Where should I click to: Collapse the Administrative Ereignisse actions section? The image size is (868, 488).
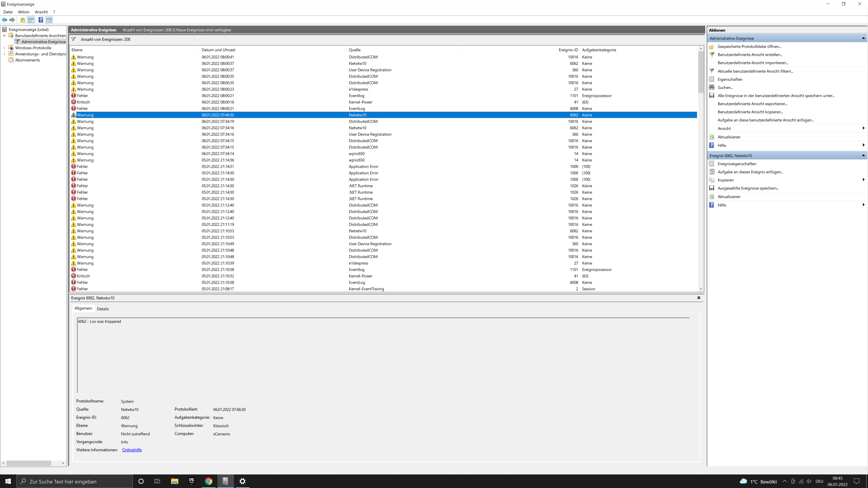coord(863,38)
